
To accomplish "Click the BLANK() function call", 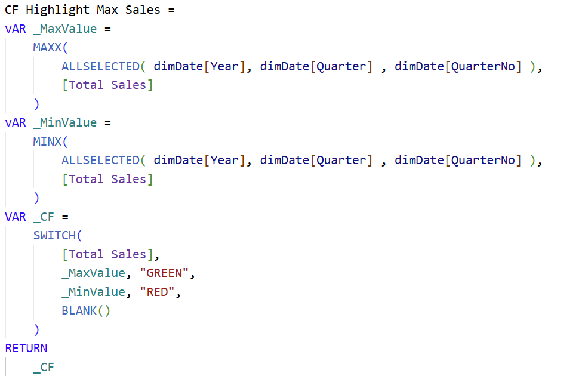I will [86, 311].
